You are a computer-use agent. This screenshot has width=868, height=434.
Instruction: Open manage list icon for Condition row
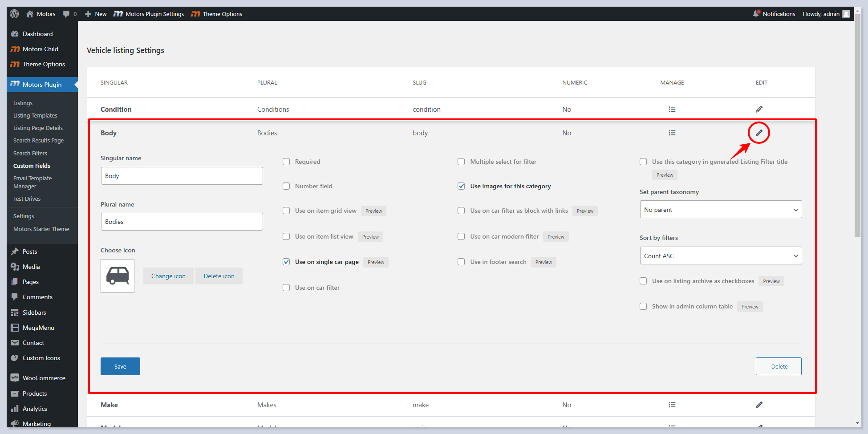[x=672, y=110]
